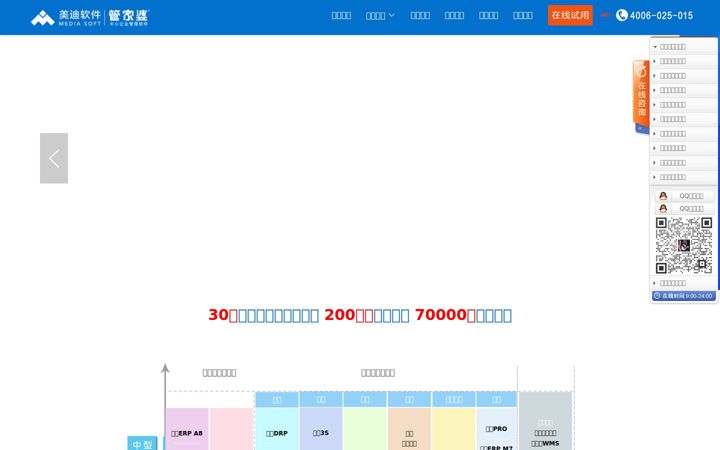Open the ERP M7 product entry

pyautogui.click(x=496, y=447)
